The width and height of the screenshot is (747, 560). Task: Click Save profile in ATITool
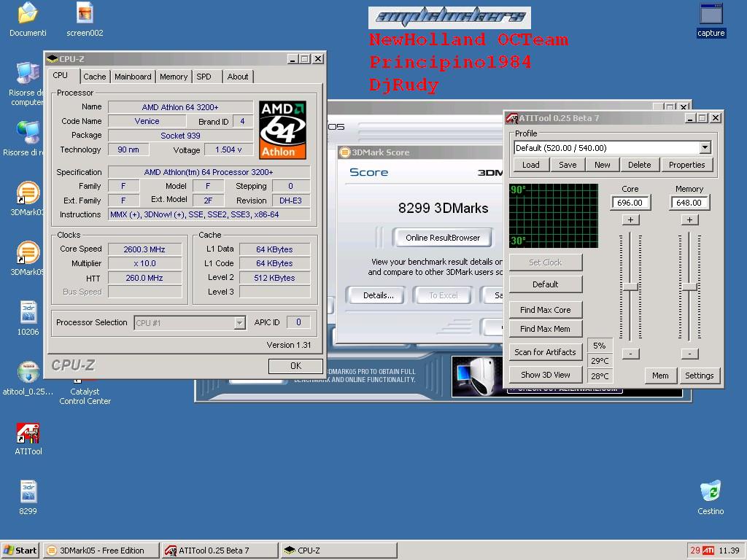(x=568, y=165)
